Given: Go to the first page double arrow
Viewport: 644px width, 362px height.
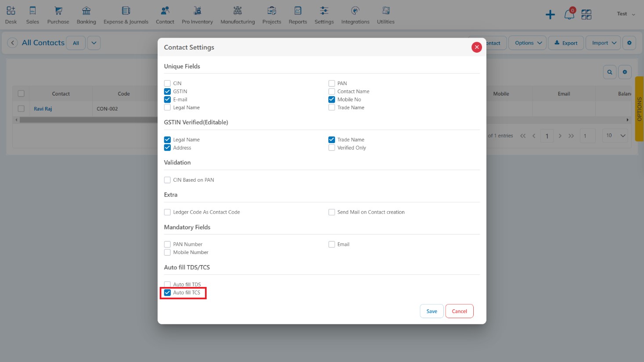Looking at the screenshot, I should [x=523, y=136].
